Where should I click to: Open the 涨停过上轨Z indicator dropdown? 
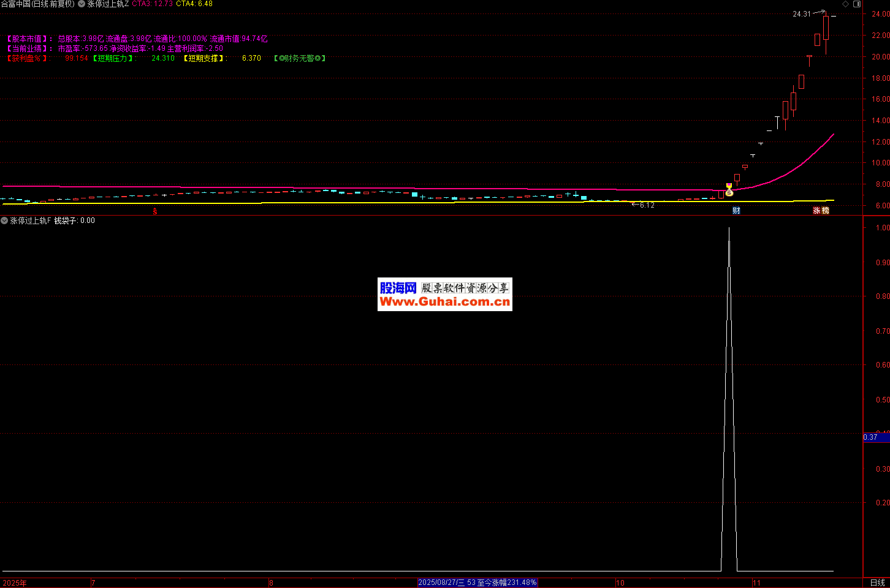point(82,4)
